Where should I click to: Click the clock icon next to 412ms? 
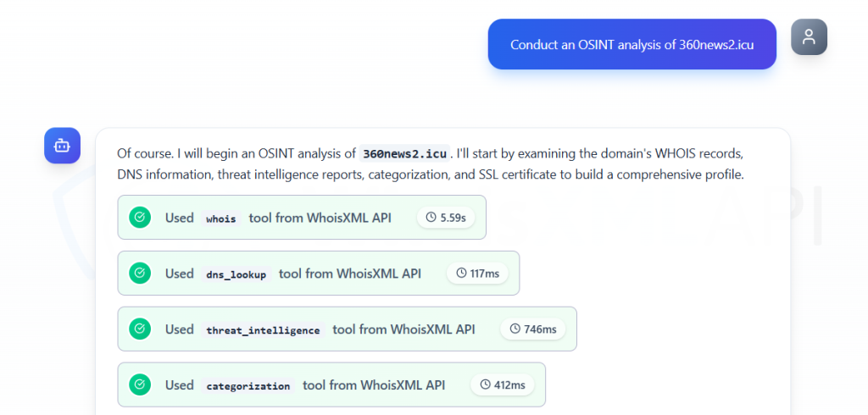coord(485,385)
